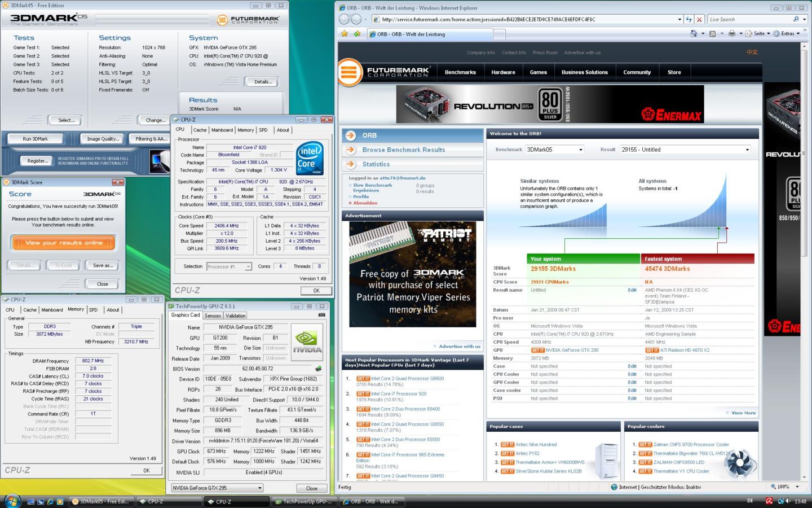
Task: Click GET IT badge for Antec Nine Hundred
Action: click(x=507, y=444)
